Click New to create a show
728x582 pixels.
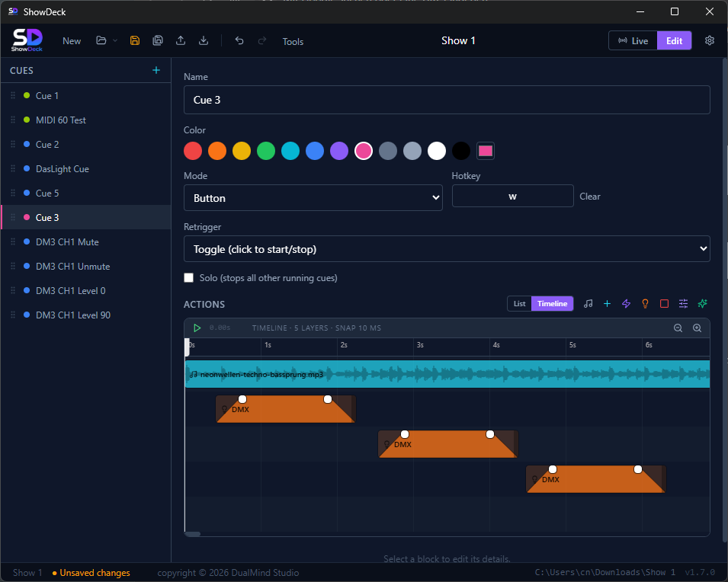[x=72, y=41]
